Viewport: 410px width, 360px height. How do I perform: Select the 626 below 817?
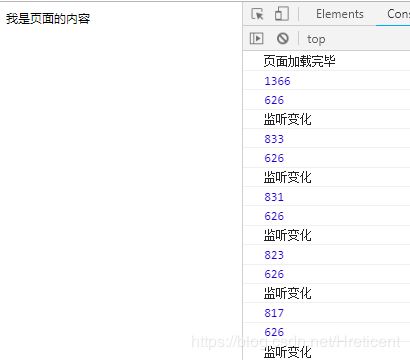[274, 332]
